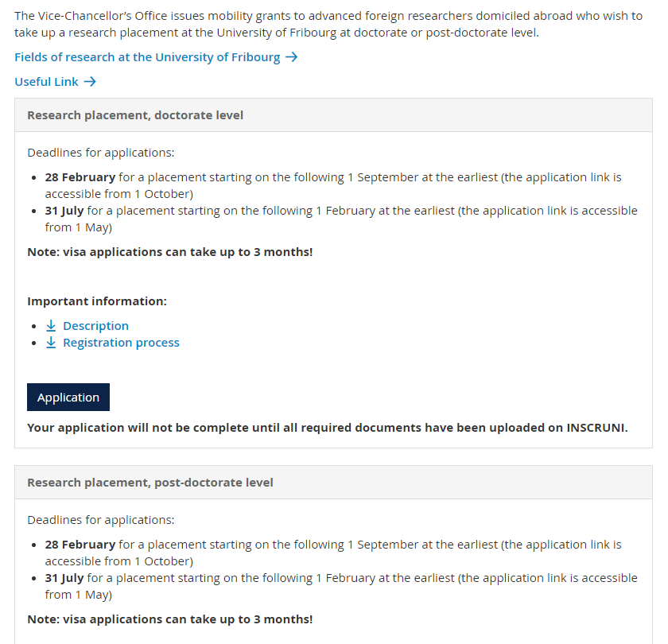668x644 pixels.
Task: Click the 31 July deadline in post-doctorate section
Action: coord(65,578)
